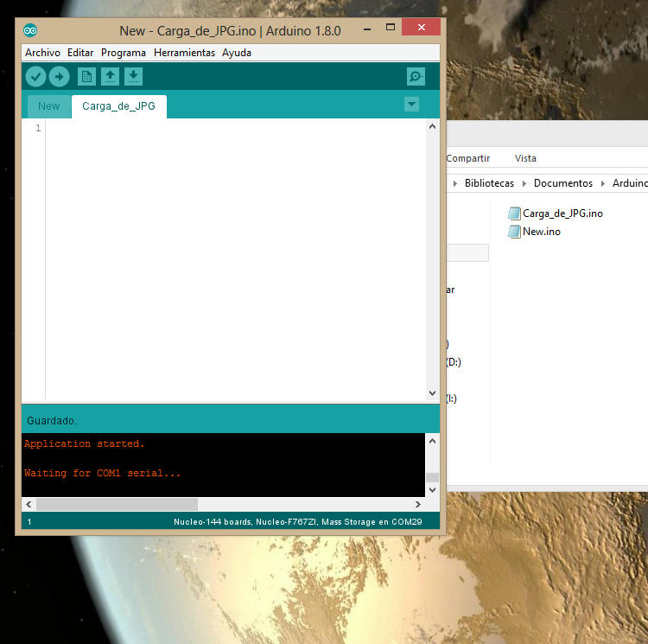Open the Archivo menu

tap(42, 53)
